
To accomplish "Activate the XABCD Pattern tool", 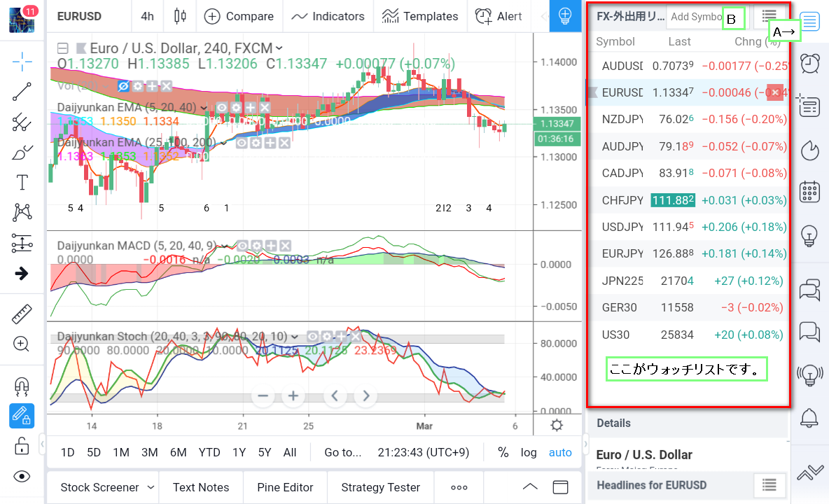I will 21,212.
